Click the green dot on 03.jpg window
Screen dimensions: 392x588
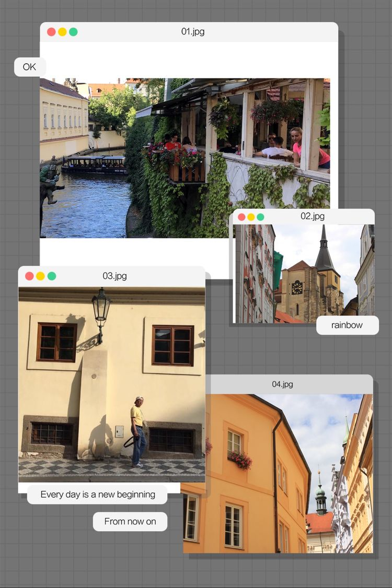tap(52, 276)
